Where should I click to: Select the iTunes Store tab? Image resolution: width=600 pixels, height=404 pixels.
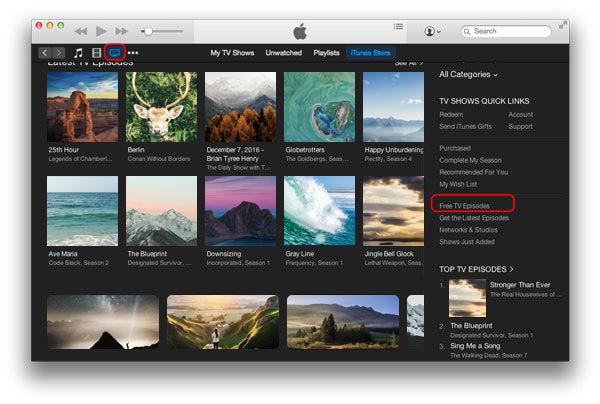pyautogui.click(x=370, y=53)
